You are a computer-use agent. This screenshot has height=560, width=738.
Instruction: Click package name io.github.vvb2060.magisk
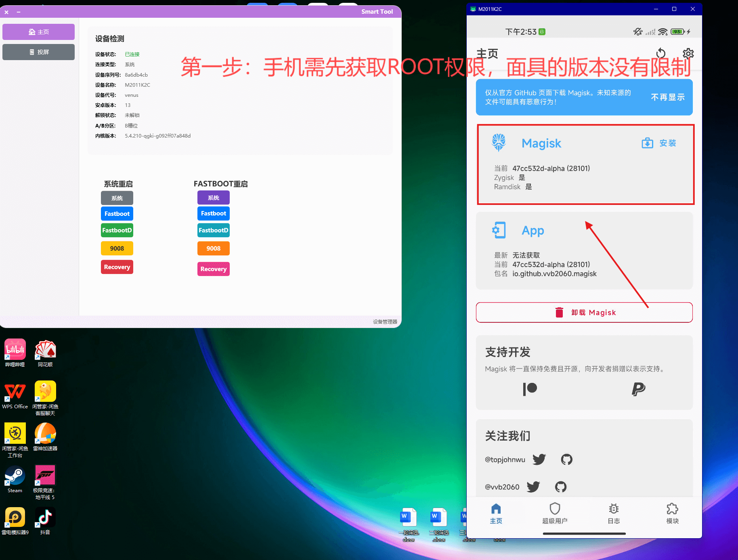pos(554,274)
